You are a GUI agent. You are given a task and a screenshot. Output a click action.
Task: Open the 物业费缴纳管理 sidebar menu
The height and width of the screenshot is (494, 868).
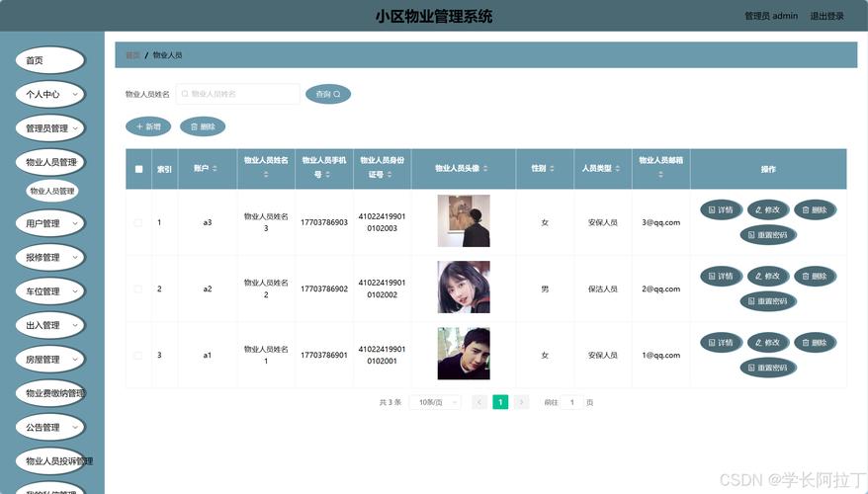[49, 393]
